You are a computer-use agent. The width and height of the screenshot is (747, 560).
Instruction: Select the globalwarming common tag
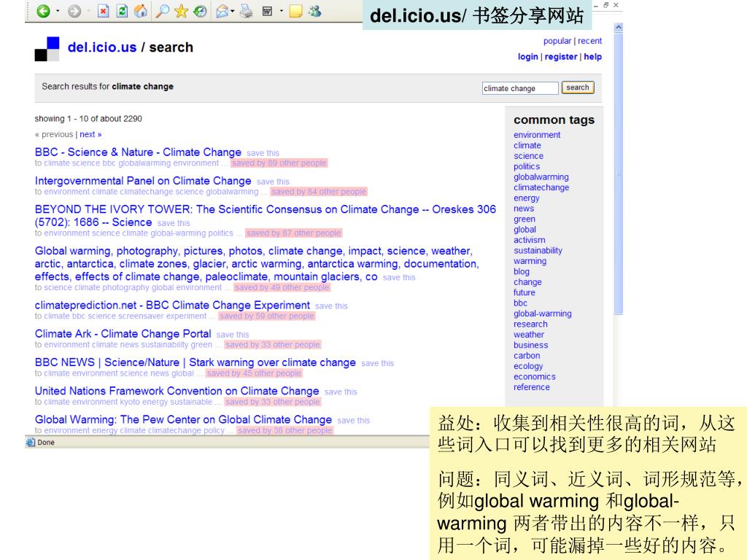point(541,177)
